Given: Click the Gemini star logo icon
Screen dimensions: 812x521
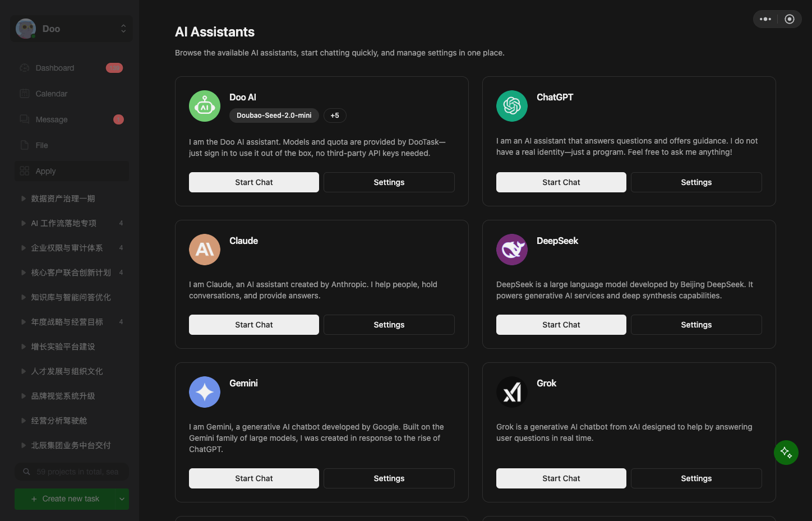Looking at the screenshot, I should (x=205, y=392).
